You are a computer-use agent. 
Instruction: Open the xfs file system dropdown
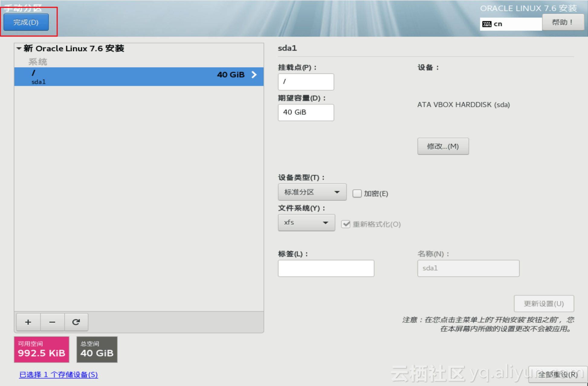pos(306,223)
